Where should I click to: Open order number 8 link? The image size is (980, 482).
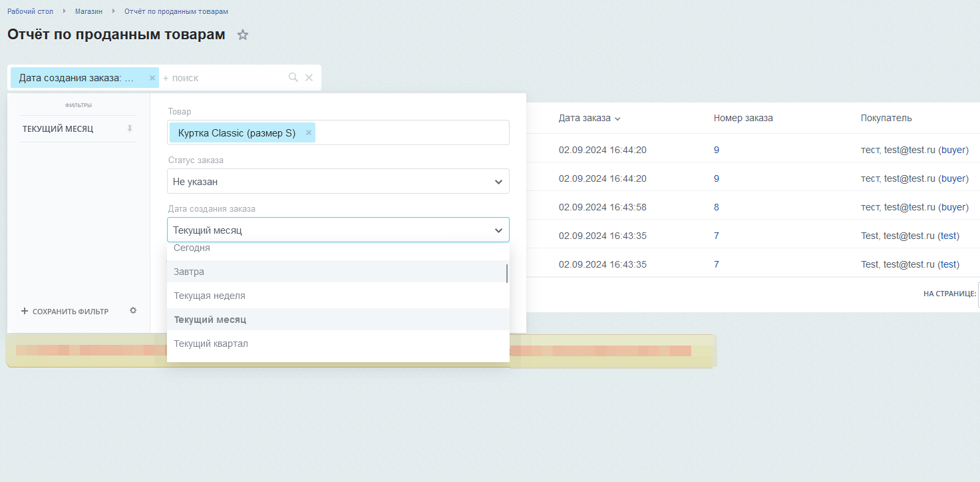pyautogui.click(x=717, y=207)
